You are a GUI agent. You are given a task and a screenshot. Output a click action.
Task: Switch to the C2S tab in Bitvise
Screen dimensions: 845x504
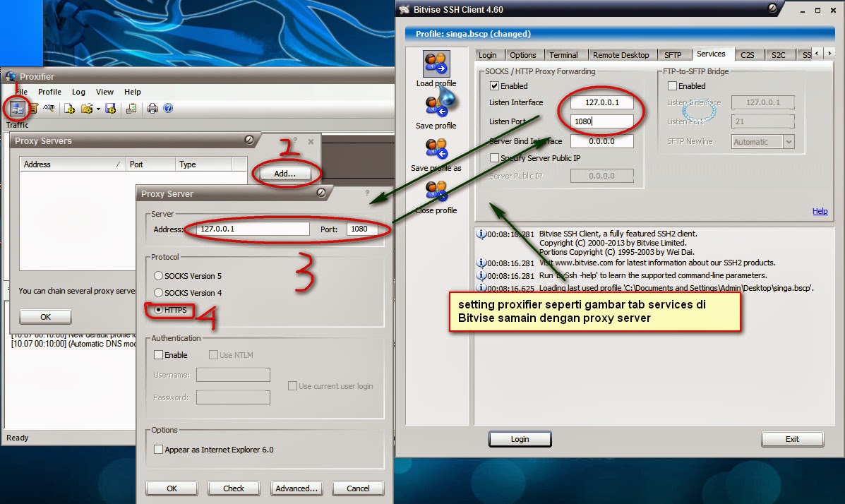748,55
